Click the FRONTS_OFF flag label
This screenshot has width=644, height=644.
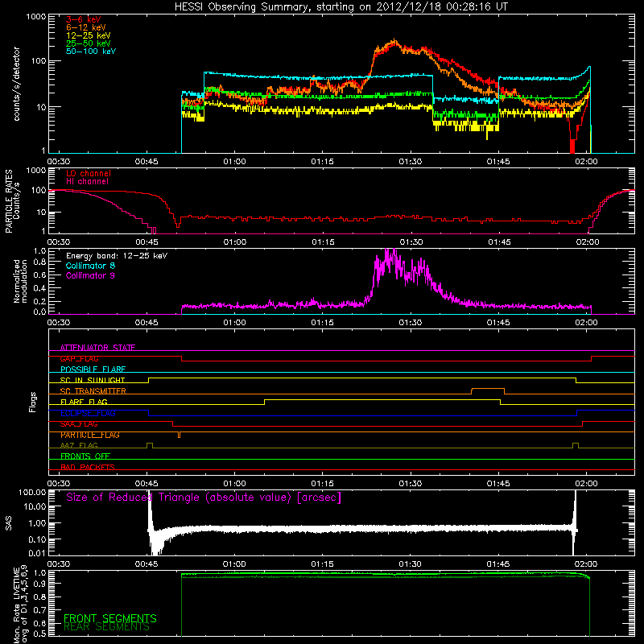coord(85,456)
